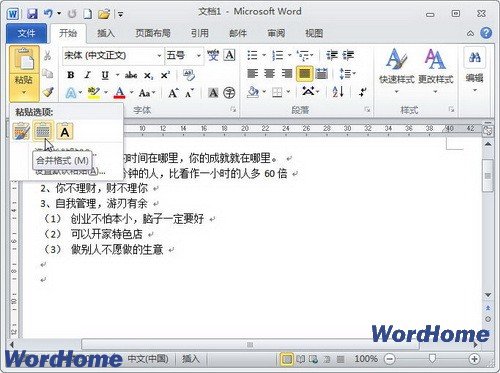Click the sort A-Z icon
The height and width of the screenshot is (373, 500).
(338, 92)
